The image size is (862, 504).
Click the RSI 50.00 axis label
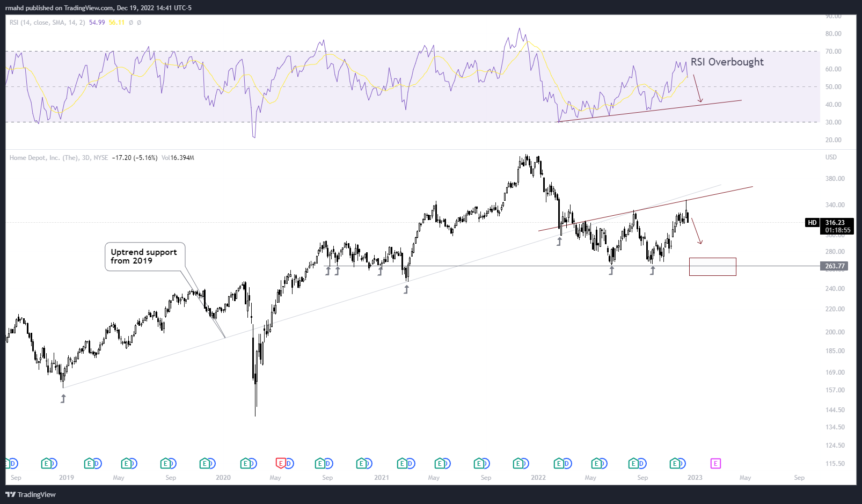coord(834,87)
